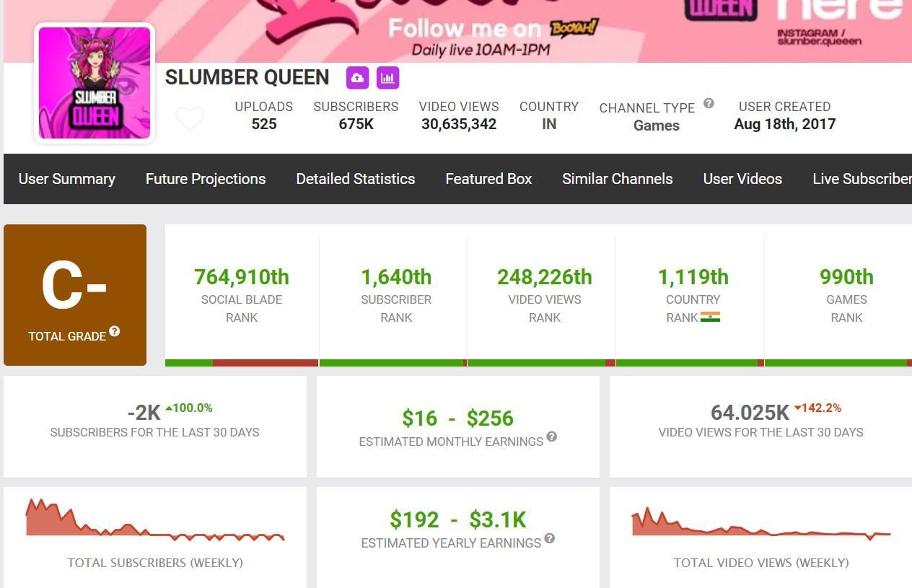The height and width of the screenshot is (588, 912).
Task: Click the help icon next to Channel Type
Action: 709,103
